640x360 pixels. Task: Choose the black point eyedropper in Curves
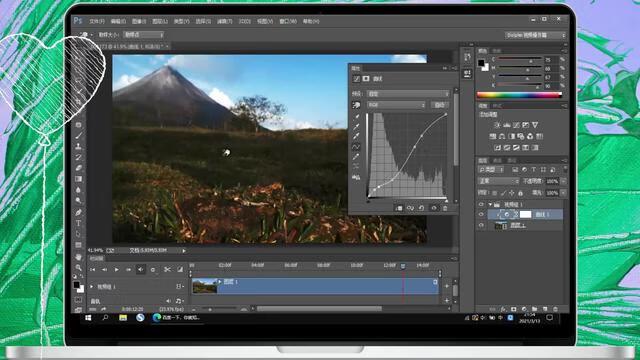coord(356,117)
